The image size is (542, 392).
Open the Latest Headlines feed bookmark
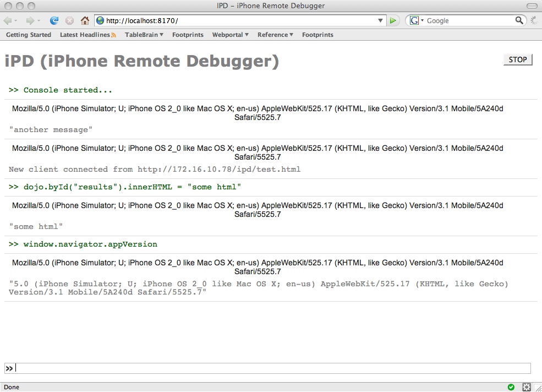point(85,35)
